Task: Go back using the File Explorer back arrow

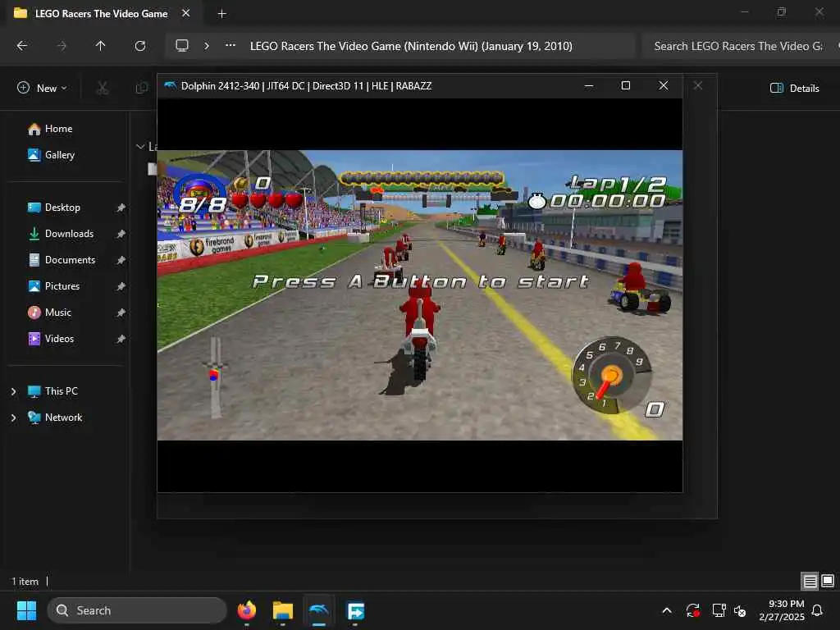Action: pyautogui.click(x=22, y=46)
